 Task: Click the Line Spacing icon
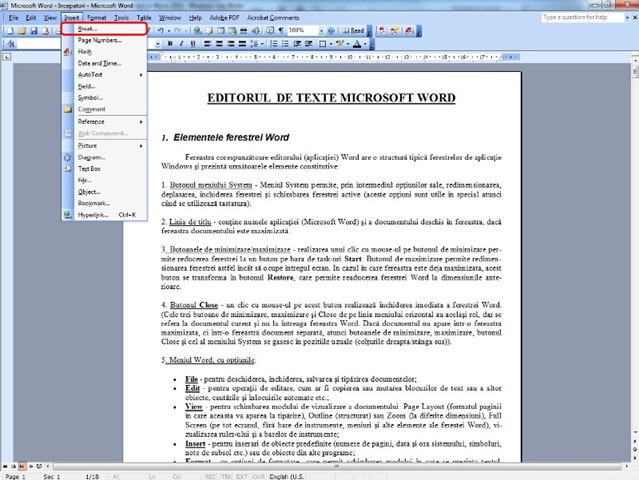point(255,44)
